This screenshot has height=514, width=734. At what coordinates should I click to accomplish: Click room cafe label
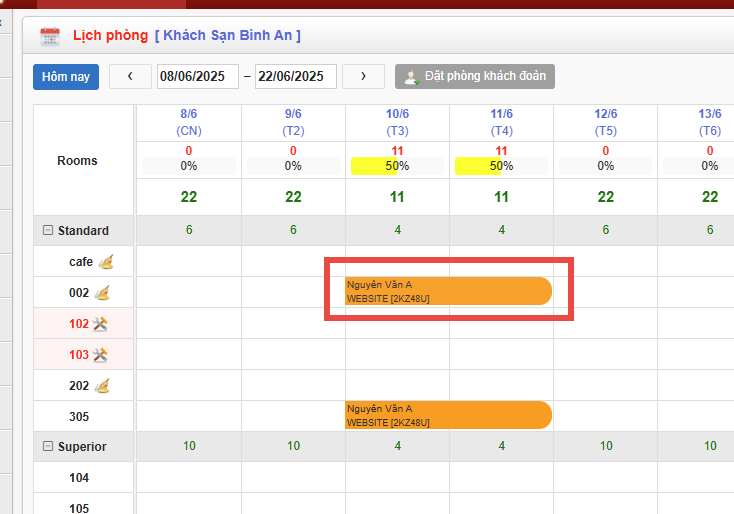click(81, 262)
